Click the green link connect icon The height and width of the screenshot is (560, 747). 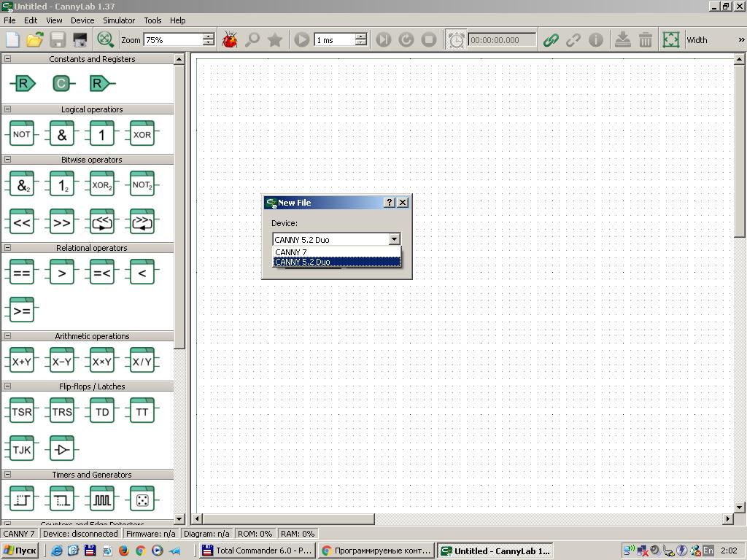pyautogui.click(x=551, y=40)
